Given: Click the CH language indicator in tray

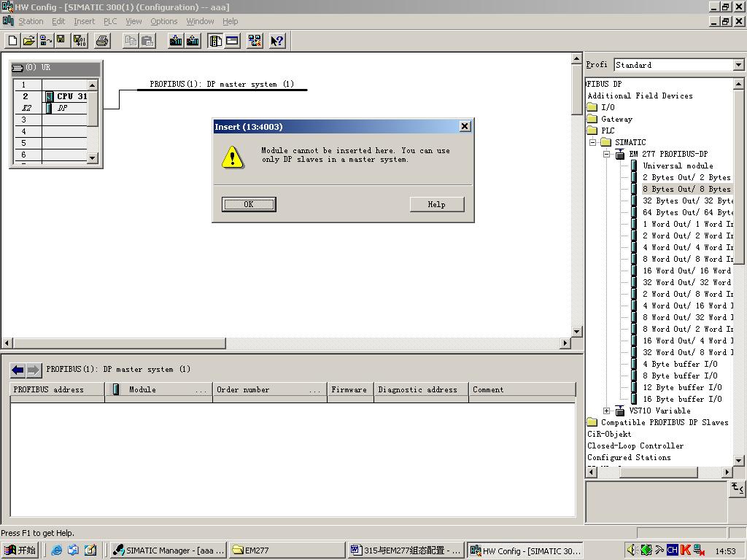Looking at the screenshot, I should coord(672,550).
